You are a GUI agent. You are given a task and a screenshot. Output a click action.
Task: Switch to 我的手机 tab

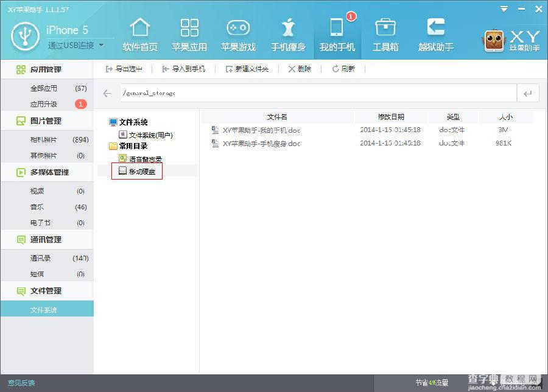tap(337, 35)
